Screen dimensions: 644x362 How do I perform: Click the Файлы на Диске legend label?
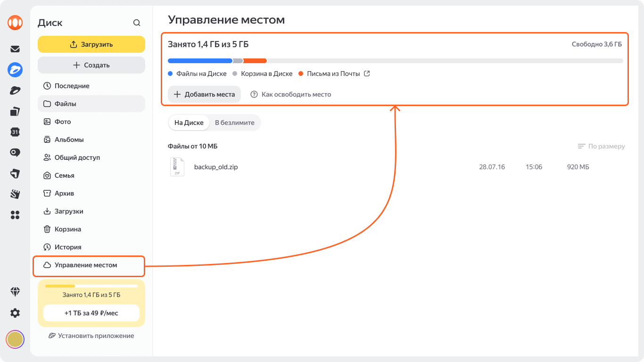[x=201, y=74]
